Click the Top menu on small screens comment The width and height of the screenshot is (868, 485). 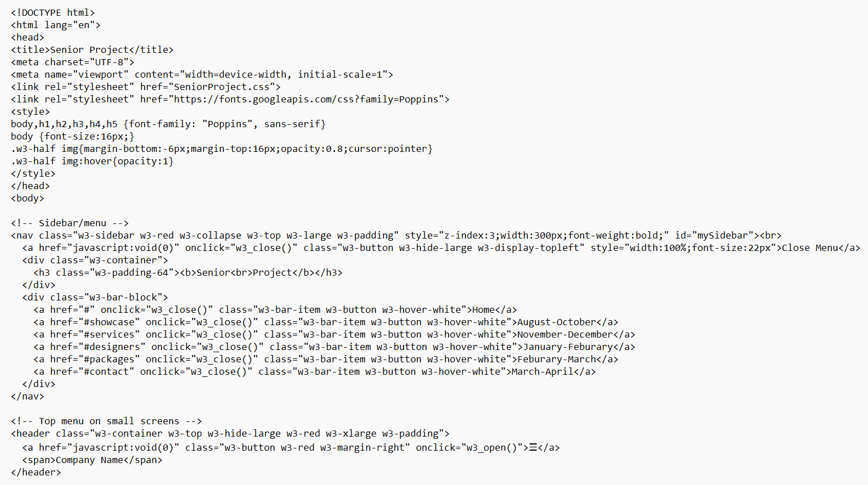click(106, 421)
